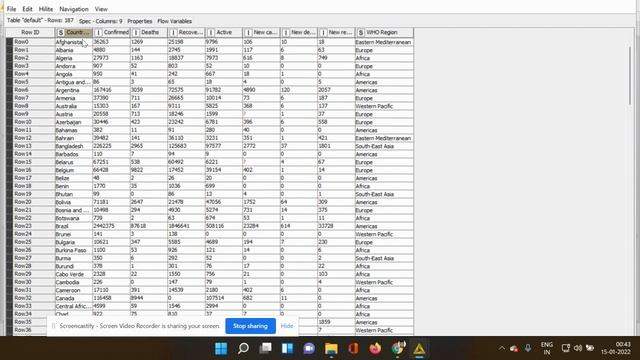
Task: Open the Teams Chat icon on the taskbar
Action: click(x=309, y=349)
